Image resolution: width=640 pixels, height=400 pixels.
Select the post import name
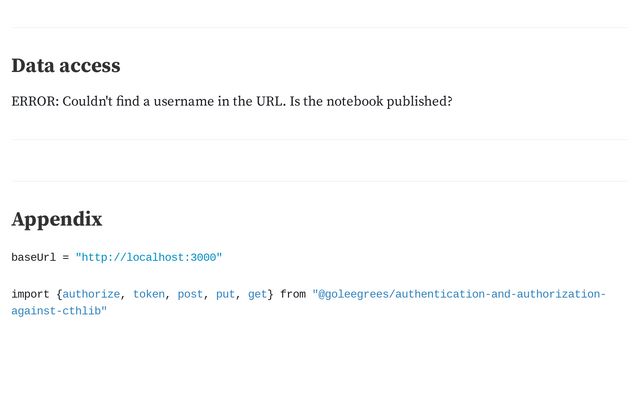[190, 294]
